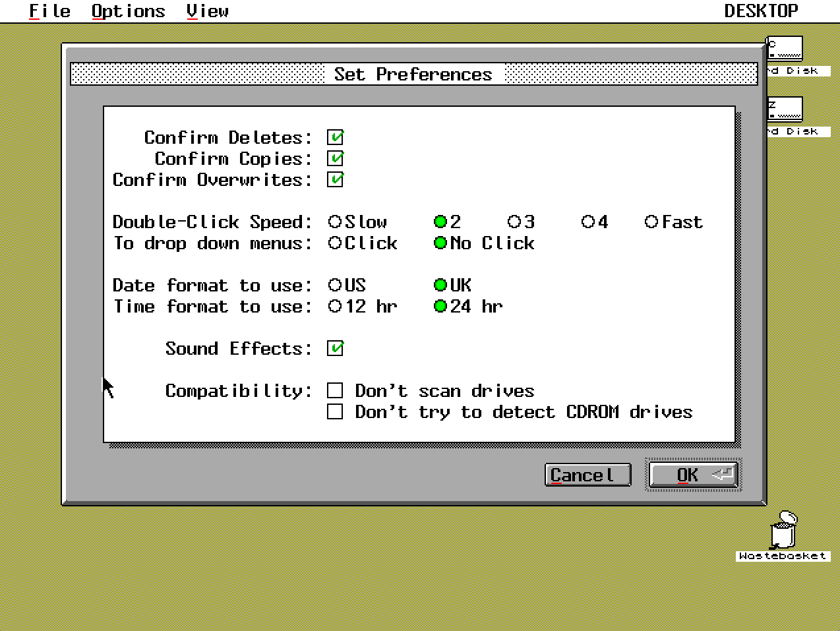The image size is (840, 631).
Task: Click the To drop down menus label
Action: click(212, 243)
